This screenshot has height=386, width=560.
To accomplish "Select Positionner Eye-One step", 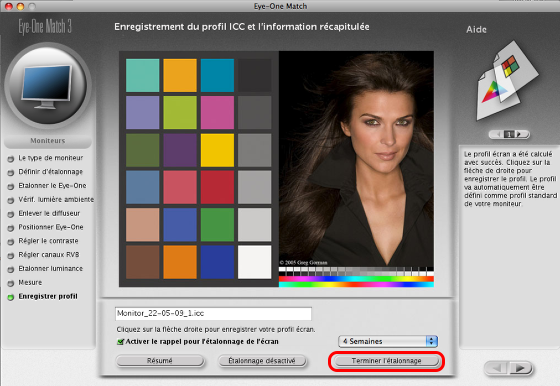I will pyautogui.click(x=51, y=227).
